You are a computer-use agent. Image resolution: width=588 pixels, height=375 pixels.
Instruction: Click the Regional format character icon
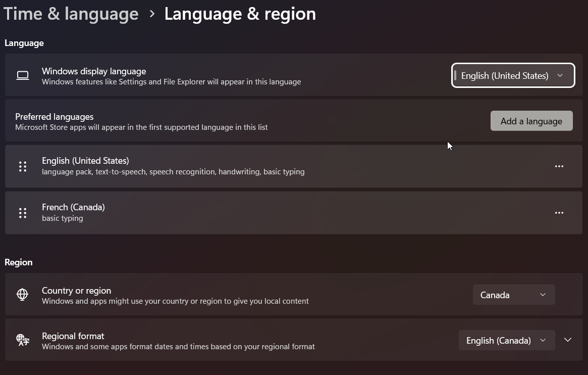22,340
